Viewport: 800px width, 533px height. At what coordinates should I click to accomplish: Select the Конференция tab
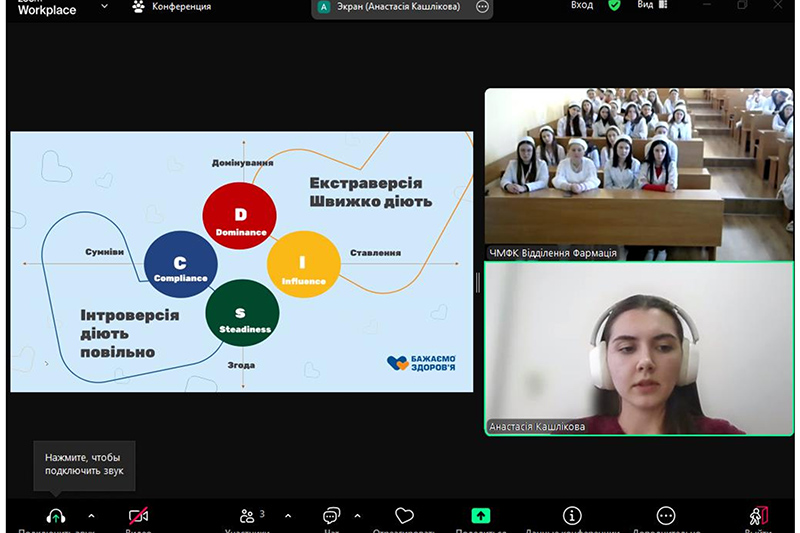pyautogui.click(x=172, y=7)
